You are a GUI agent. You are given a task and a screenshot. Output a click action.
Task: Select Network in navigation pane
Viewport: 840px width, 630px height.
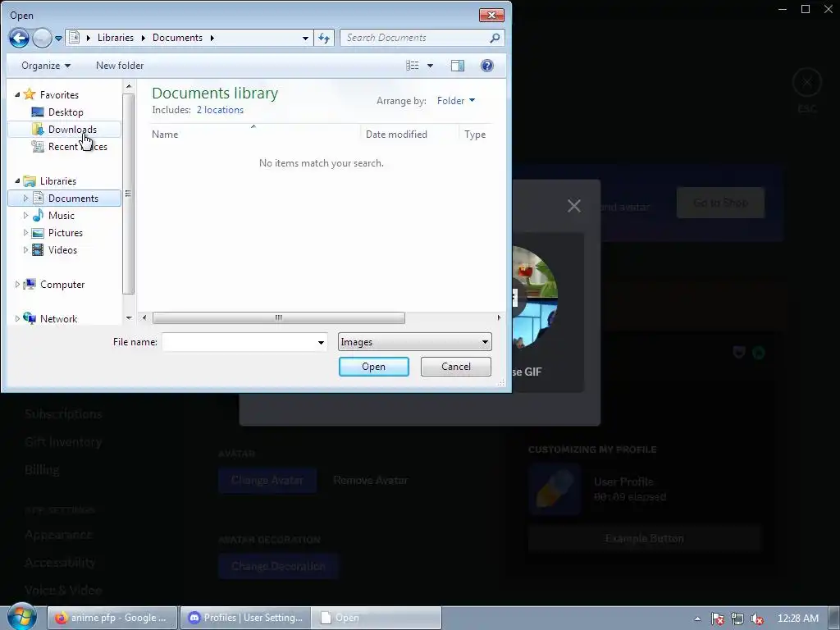[58, 319]
